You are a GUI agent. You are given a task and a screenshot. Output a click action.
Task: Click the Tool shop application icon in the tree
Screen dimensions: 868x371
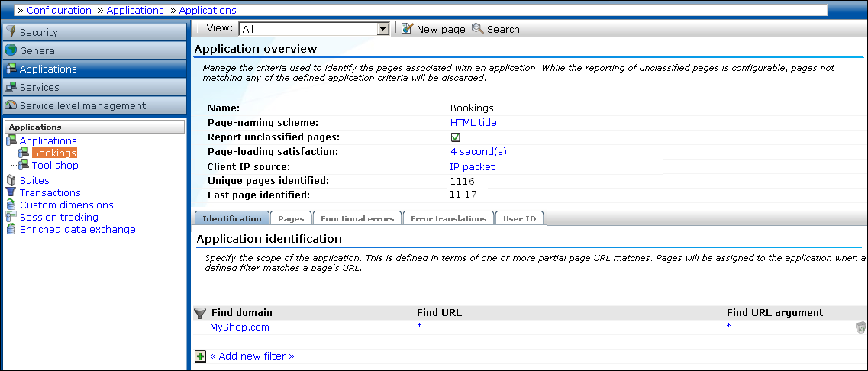pyautogui.click(x=24, y=165)
